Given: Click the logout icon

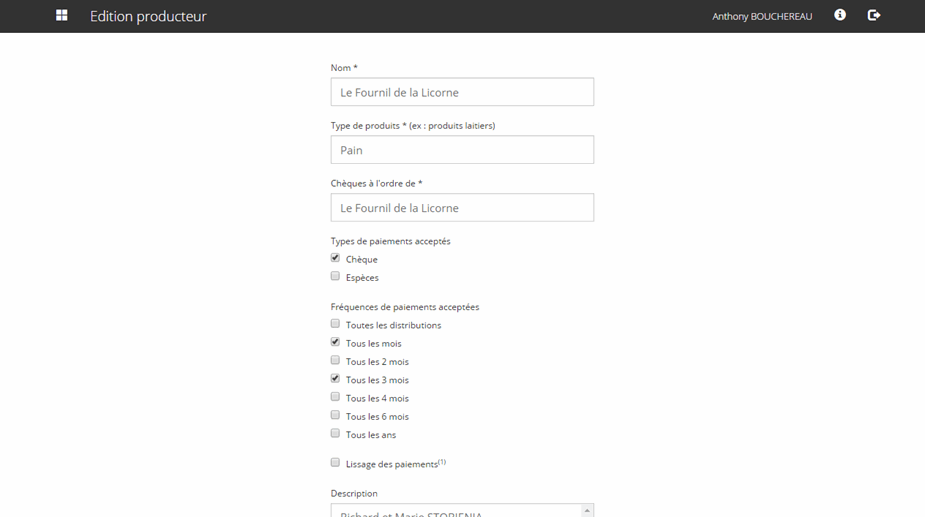Looking at the screenshot, I should (x=873, y=16).
